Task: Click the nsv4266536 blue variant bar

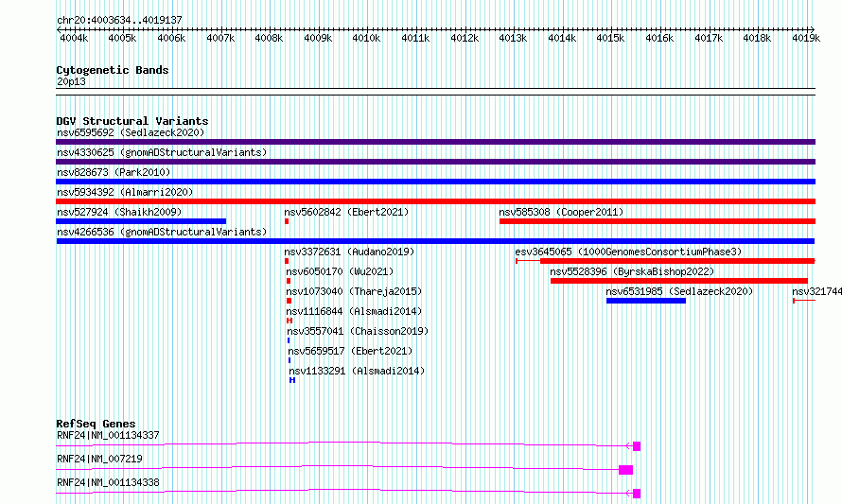Action: pos(435,241)
